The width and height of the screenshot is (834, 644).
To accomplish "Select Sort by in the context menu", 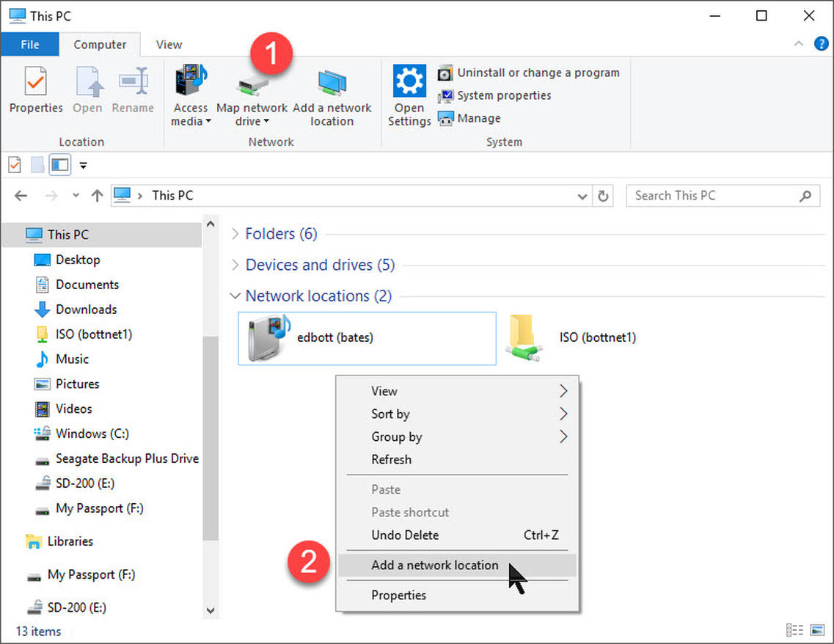I will pos(390,414).
